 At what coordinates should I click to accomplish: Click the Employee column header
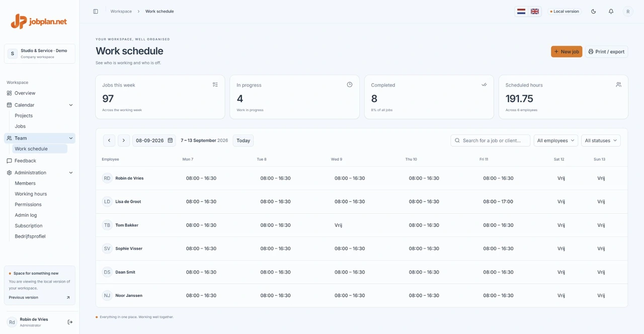[x=110, y=159]
